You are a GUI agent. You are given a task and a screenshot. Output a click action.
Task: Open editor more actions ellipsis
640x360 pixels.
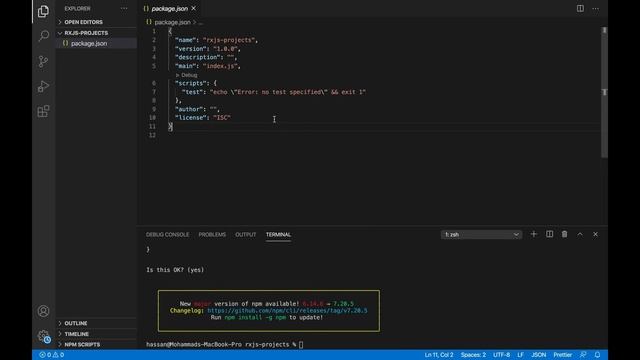tap(596, 9)
